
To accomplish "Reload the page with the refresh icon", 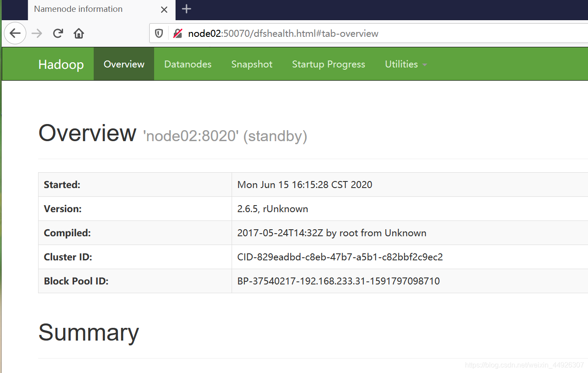I will tap(58, 33).
